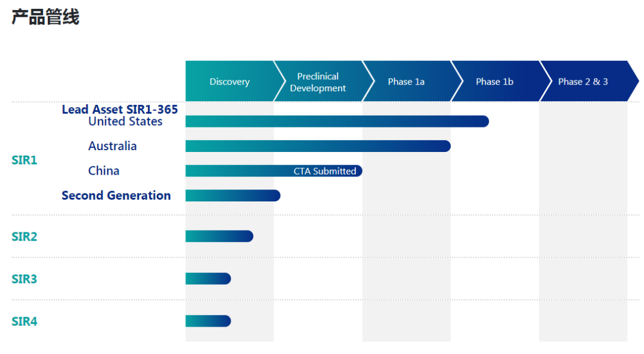Screen dimensions: 644x354
Task: Click the United States progress bar
Action: (337, 122)
